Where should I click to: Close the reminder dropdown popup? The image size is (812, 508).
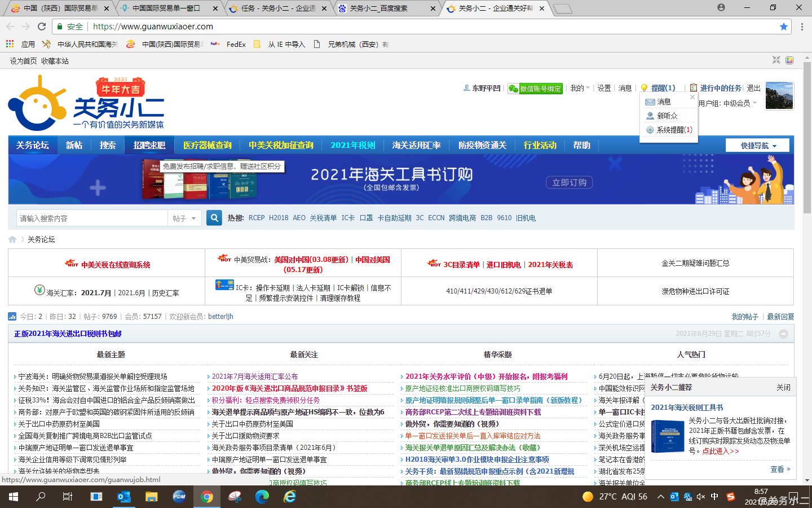tap(692, 97)
